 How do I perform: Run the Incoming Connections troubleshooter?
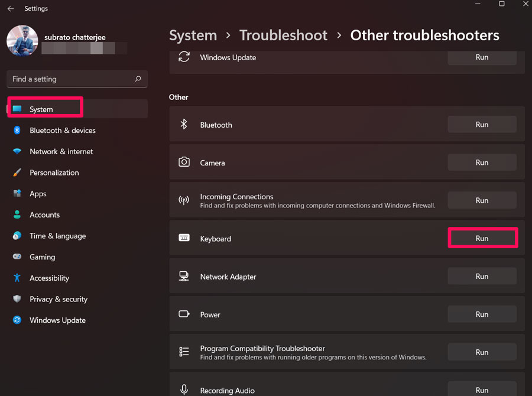pyautogui.click(x=482, y=200)
